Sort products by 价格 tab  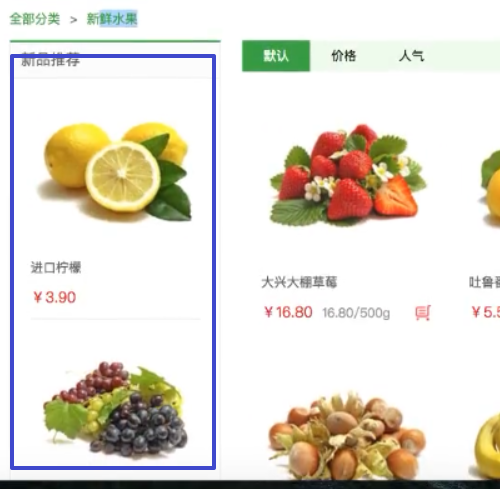[344, 56]
